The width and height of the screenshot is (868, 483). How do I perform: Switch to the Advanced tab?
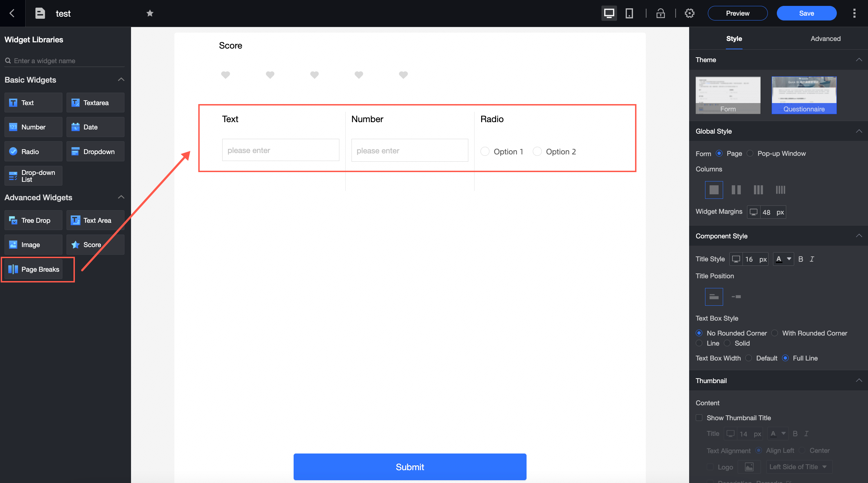click(x=825, y=39)
